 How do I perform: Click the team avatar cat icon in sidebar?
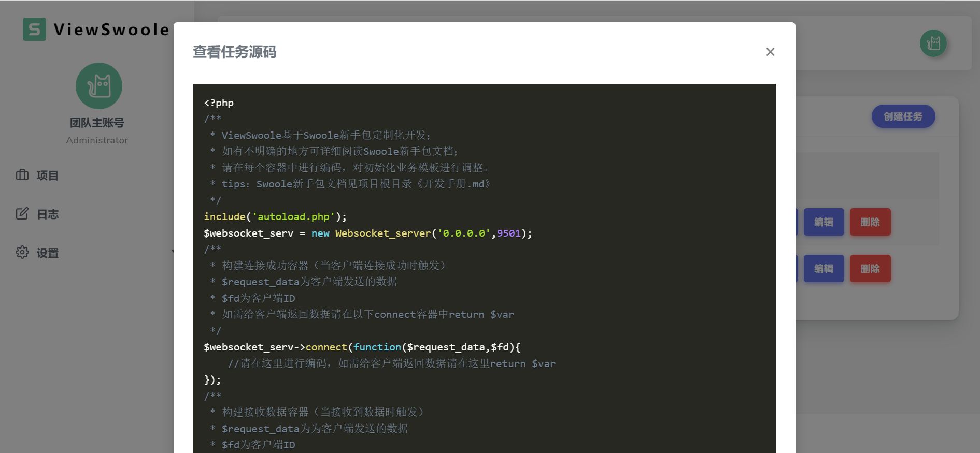coord(99,86)
